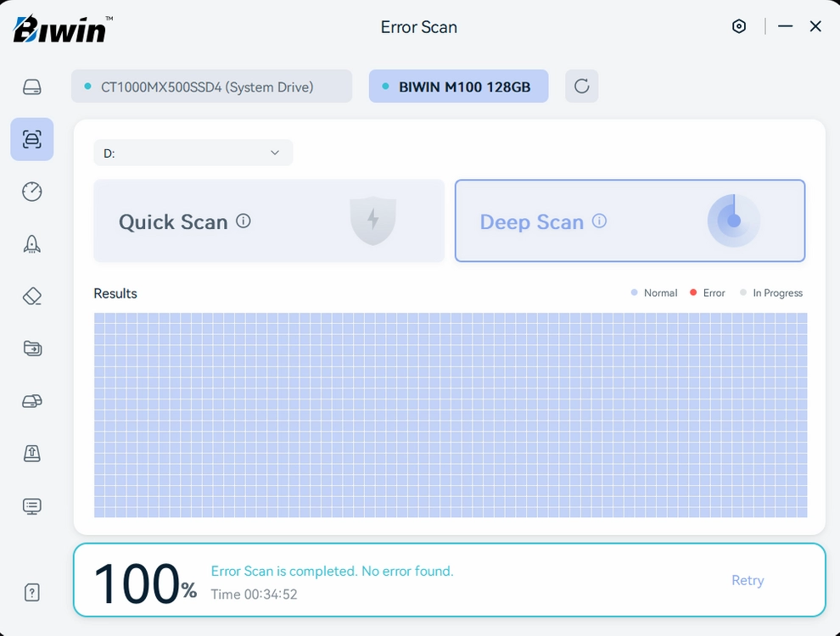Open the speed test gauge sidebar icon
This screenshot has width=840, height=636.
point(32,191)
